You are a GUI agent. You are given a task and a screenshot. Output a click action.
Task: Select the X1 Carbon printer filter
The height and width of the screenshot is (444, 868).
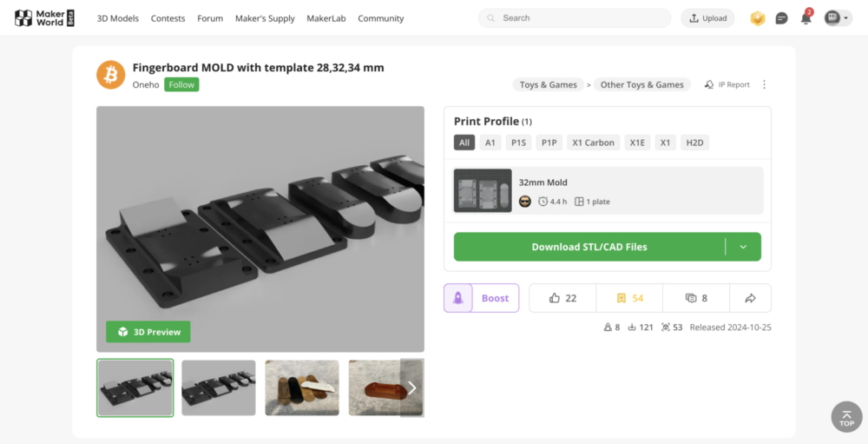coord(593,142)
